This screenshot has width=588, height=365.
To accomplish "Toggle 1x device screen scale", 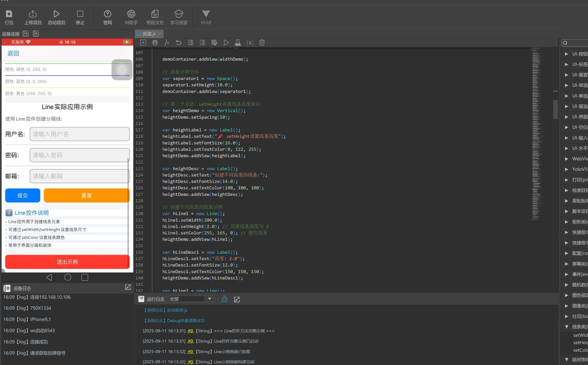I will 26,34.
